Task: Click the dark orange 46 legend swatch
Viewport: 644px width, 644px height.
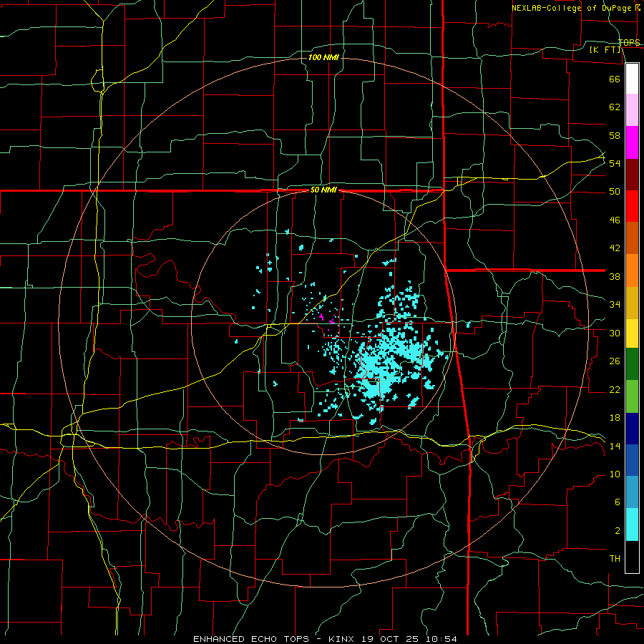Action: [x=632, y=238]
